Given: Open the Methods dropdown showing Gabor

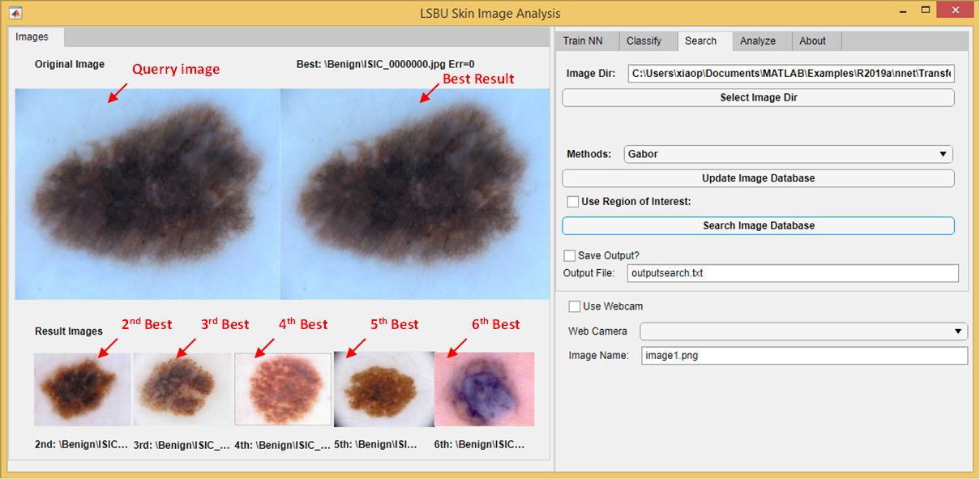Looking at the screenshot, I should coord(786,153).
